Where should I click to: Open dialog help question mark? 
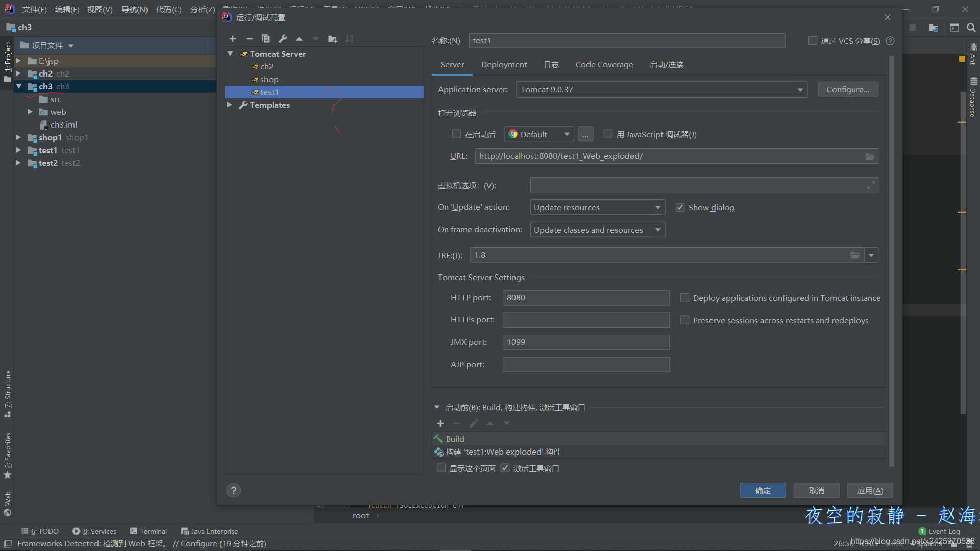[x=233, y=490]
